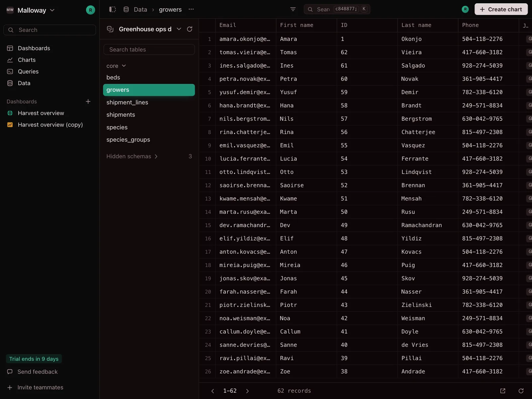
Task: Click the growers breadcrumb
Action: tap(170, 9)
